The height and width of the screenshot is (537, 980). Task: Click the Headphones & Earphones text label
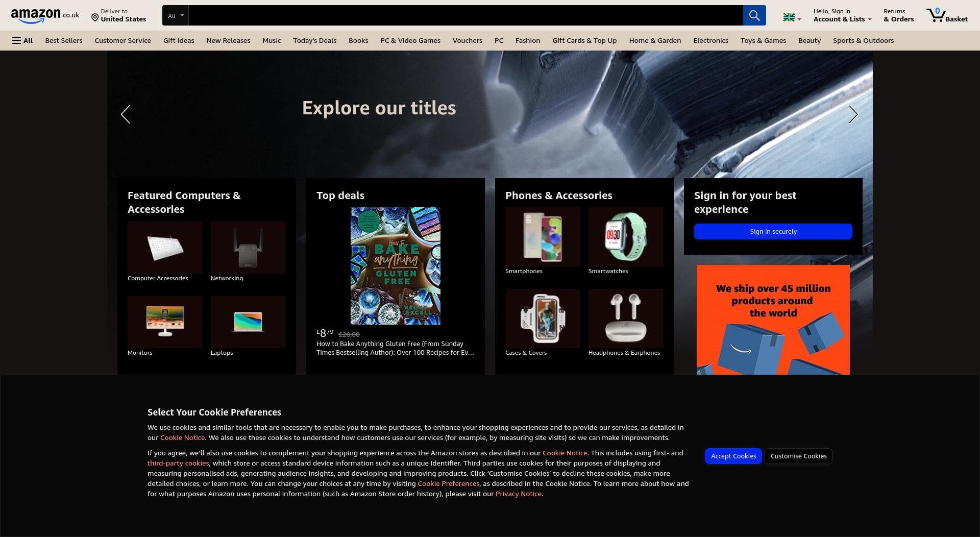tap(624, 353)
